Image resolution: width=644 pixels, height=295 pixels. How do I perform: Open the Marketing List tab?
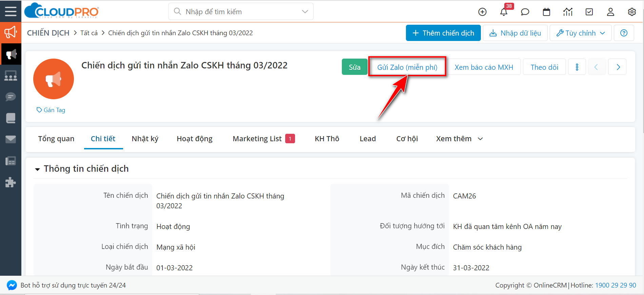(x=264, y=139)
